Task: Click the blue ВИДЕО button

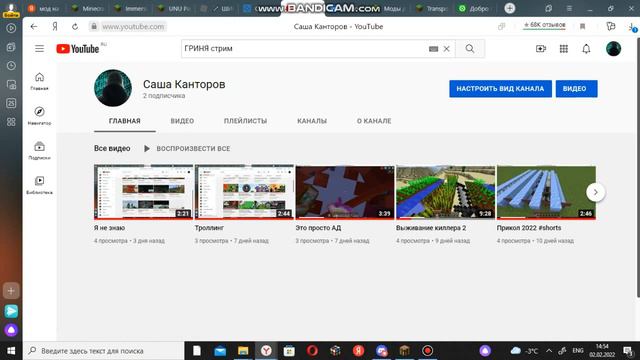Action: click(576, 89)
